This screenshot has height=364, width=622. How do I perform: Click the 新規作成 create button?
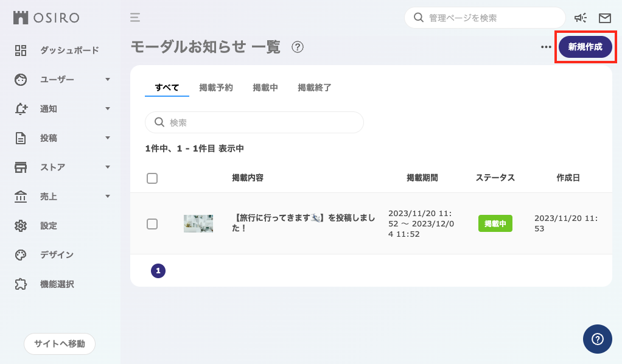(x=585, y=46)
